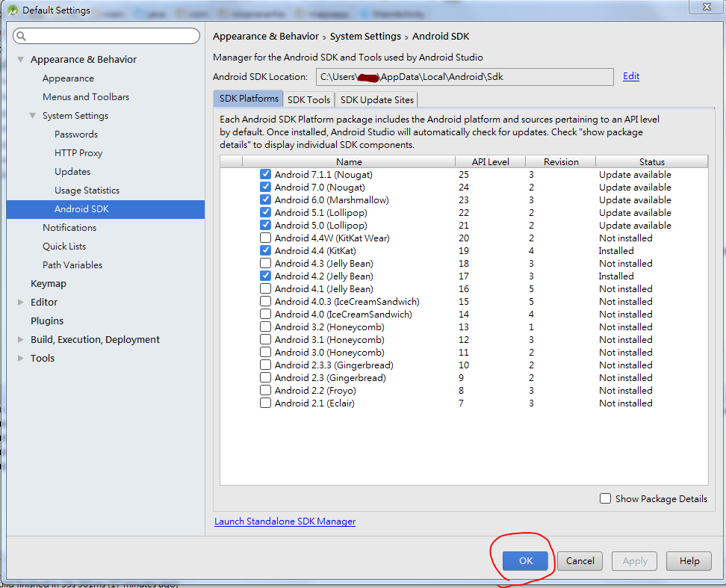The image size is (726, 588).
Task: Open Passwords settings page
Action: point(76,134)
